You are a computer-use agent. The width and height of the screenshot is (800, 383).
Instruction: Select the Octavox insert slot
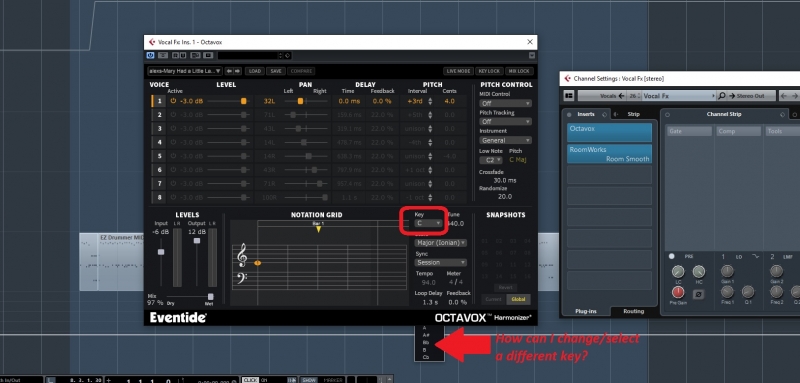[609, 132]
